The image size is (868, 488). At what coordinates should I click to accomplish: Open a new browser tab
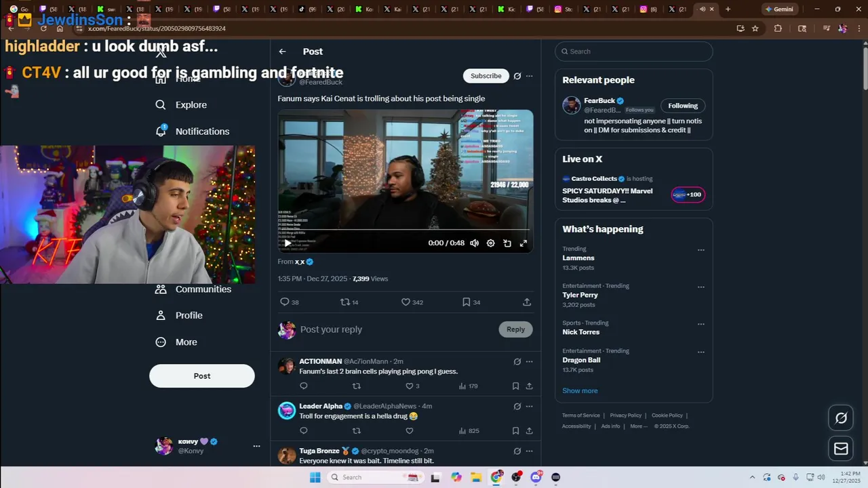click(728, 9)
